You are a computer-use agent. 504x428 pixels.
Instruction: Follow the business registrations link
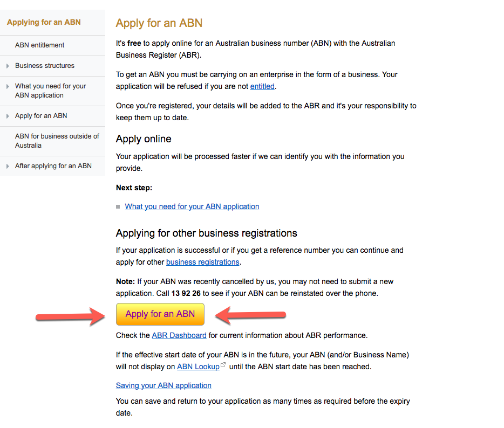pos(202,262)
